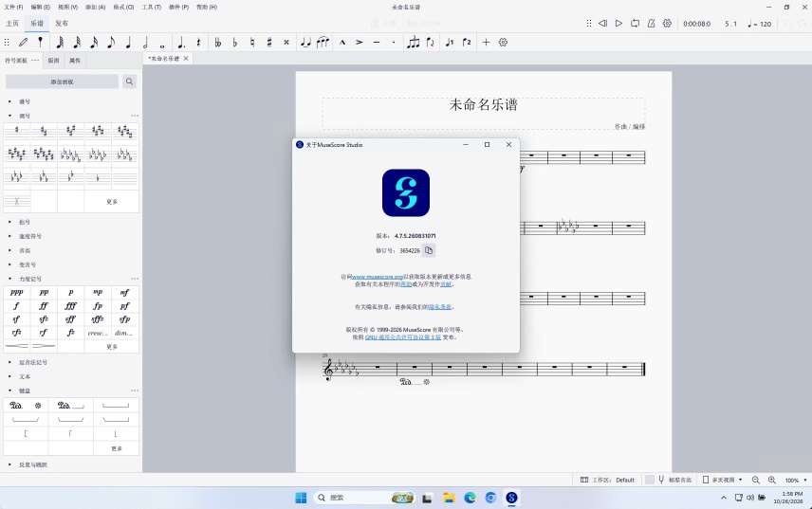Collapse the 键盘 palette section

[9, 391]
